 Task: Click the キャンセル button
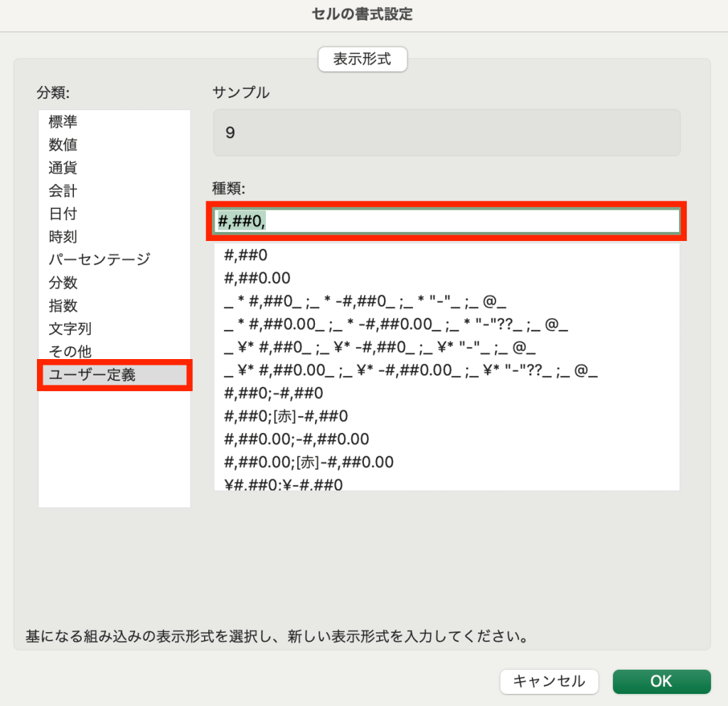click(549, 681)
